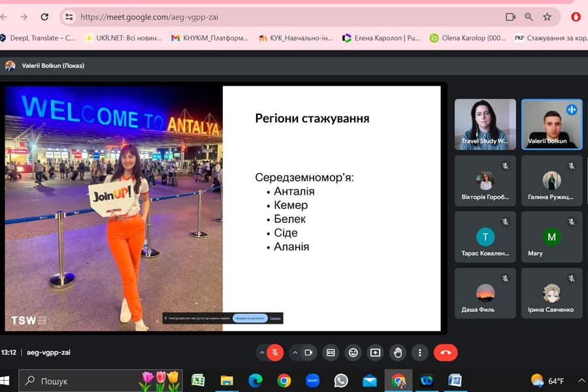Select Valerii Bolkun's video tile

(x=552, y=124)
